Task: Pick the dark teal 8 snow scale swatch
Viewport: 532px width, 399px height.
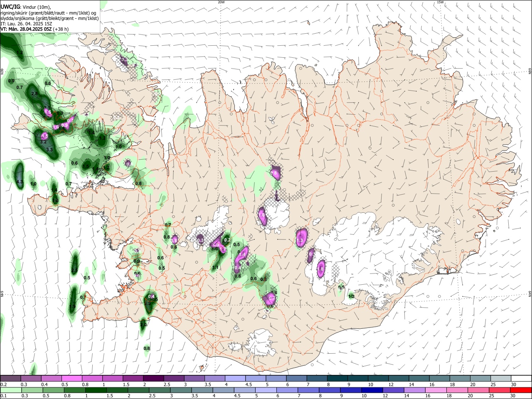Action: 337,378
